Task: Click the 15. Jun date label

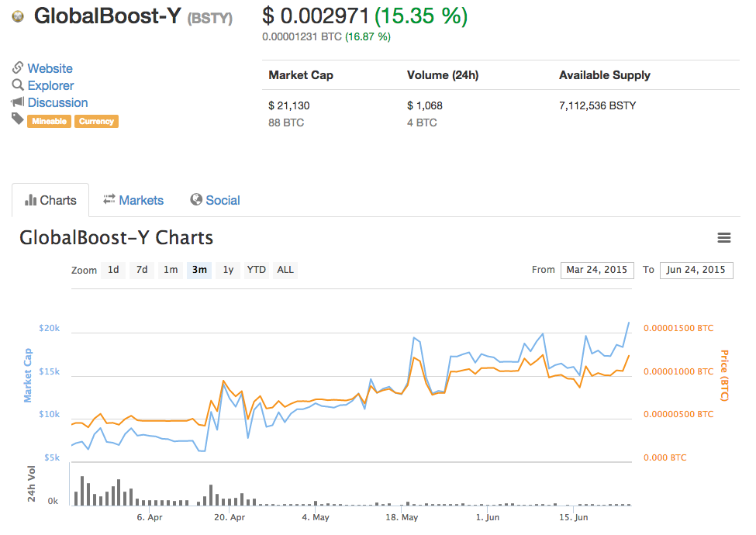Action: click(x=573, y=517)
